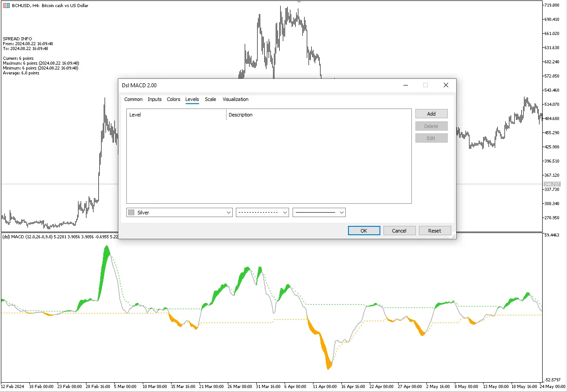Open the Common tab
This screenshot has height=392, width=567.
click(x=133, y=99)
